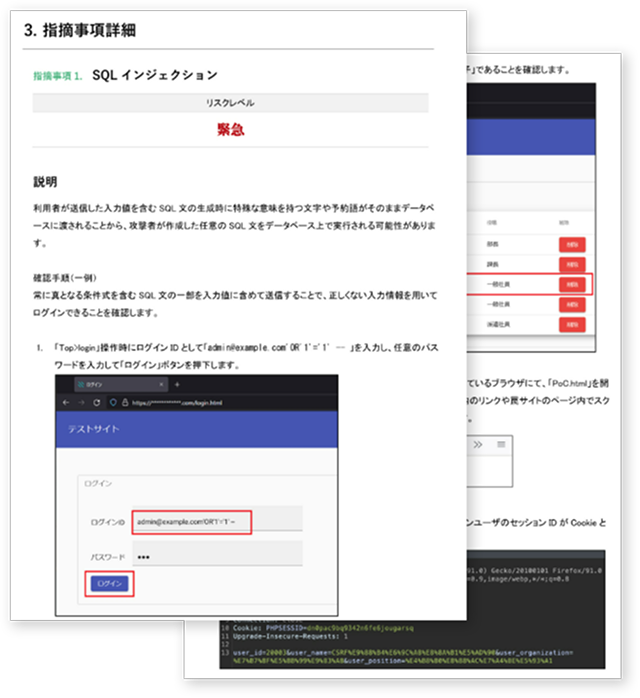Focus the ログインID input field
Viewport: 640px width, 698px height.
click(x=216, y=520)
